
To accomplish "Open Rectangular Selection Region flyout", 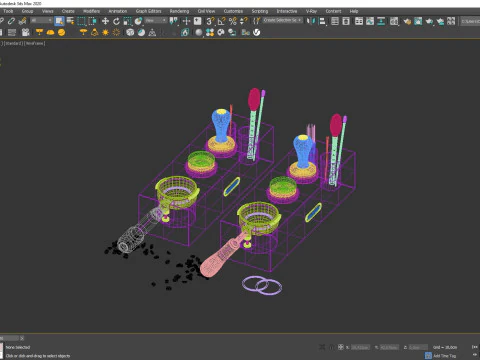I will (x=81, y=21).
